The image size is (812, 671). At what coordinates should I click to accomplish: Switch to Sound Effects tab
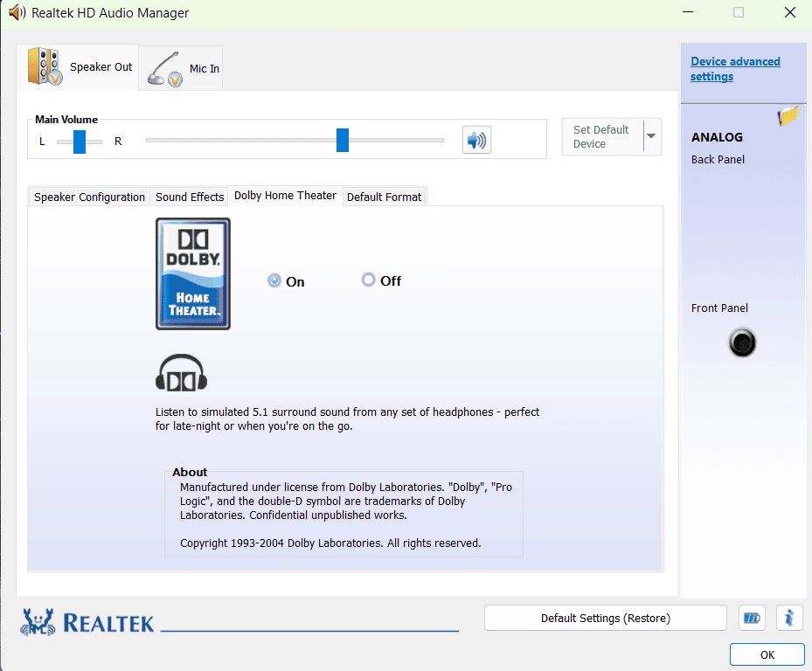(190, 197)
